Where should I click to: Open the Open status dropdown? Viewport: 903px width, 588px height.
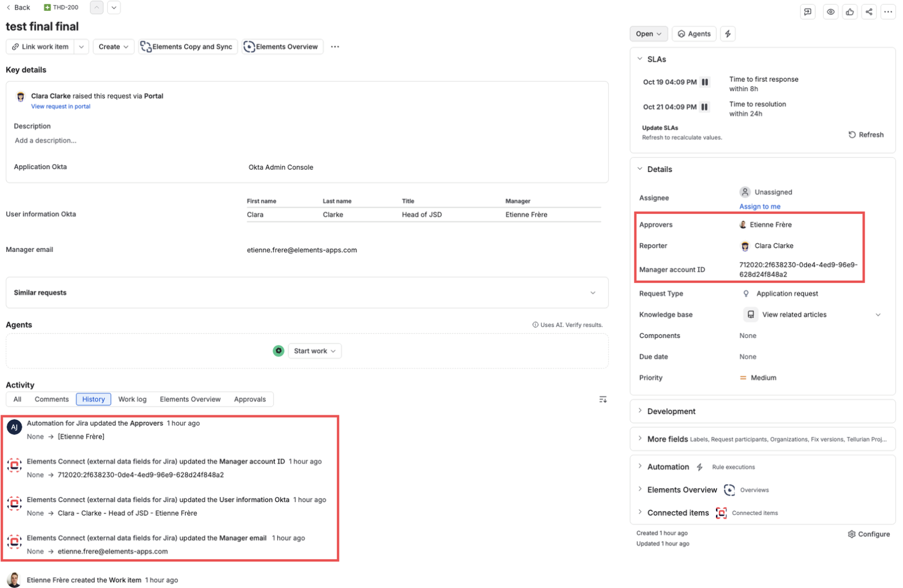tap(649, 34)
